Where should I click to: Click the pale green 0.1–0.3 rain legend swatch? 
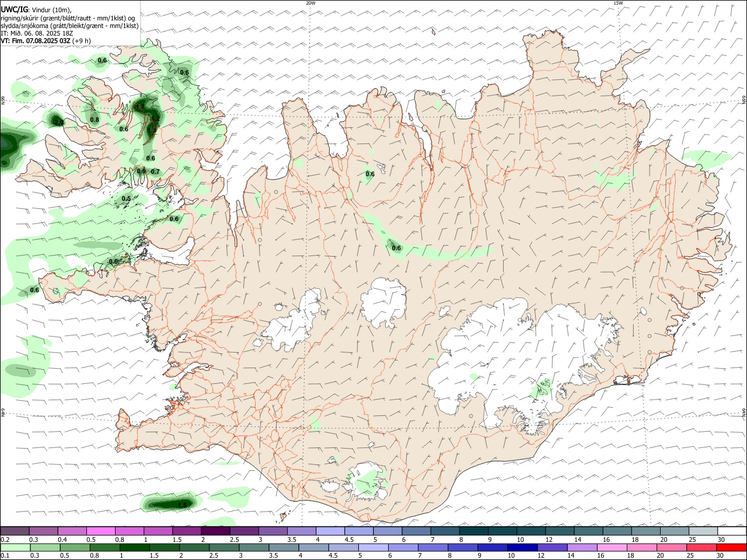pyautogui.click(x=15, y=548)
